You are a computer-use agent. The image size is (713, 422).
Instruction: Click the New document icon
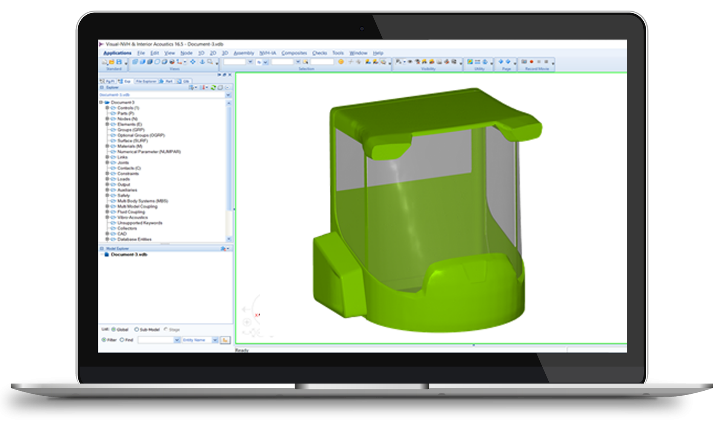coord(104,62)
